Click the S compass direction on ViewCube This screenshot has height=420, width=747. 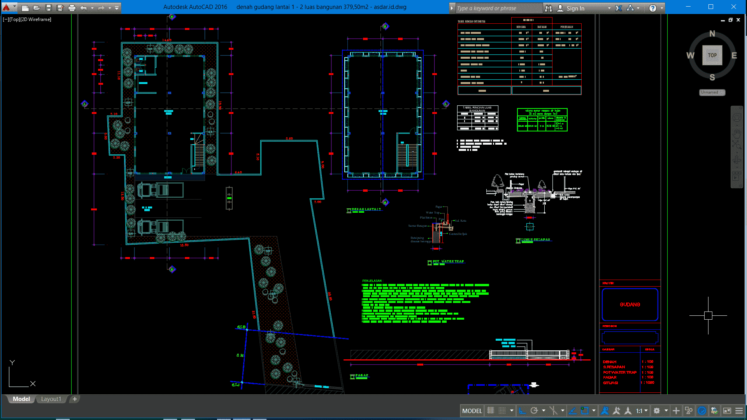(x=712, y=77)
